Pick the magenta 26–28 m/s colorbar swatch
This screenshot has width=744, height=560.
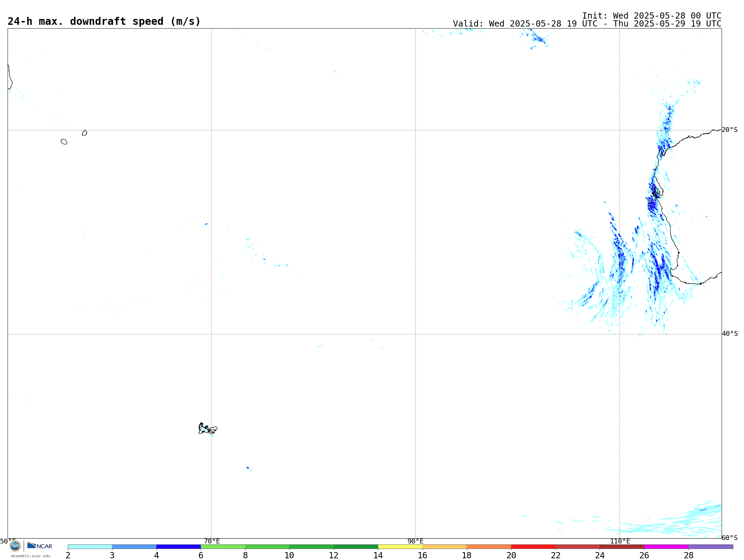point(666,547)
